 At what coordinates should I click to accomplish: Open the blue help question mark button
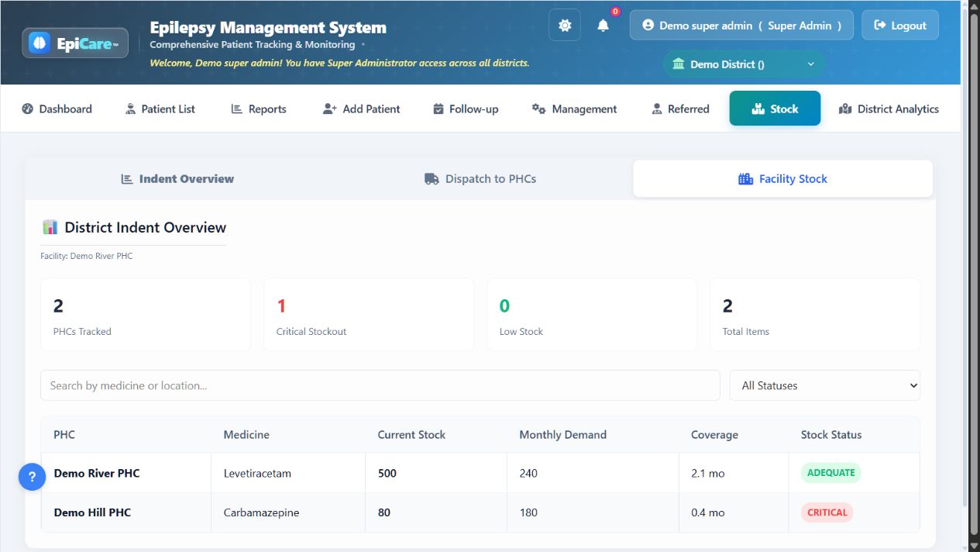pos(32,477)
